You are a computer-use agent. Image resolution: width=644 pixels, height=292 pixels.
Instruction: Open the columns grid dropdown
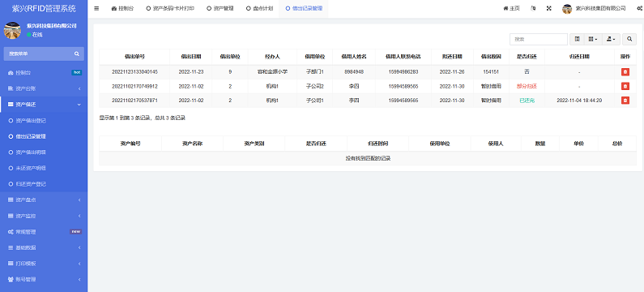tap(593, 39)
